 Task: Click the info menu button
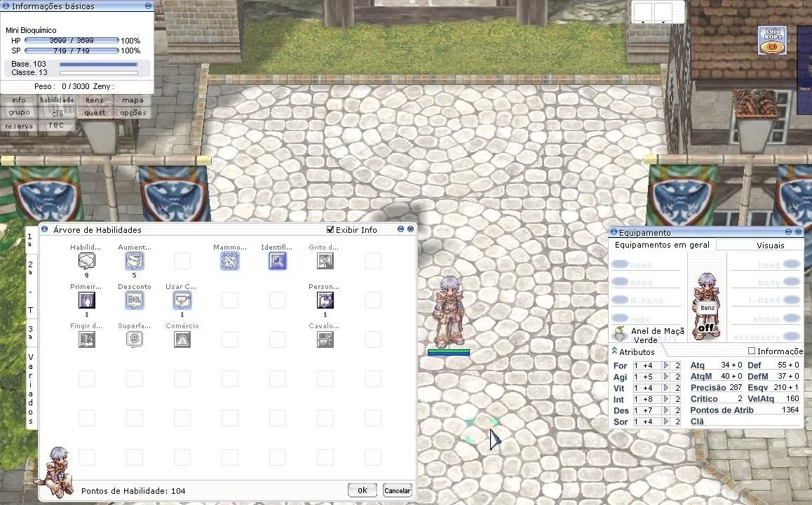tap(19, 100)
